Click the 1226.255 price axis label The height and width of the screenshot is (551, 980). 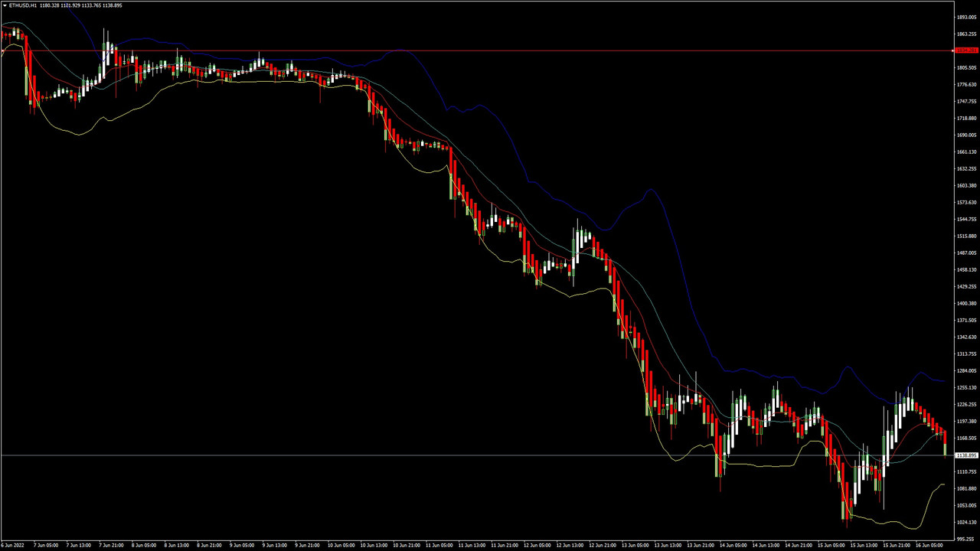[966, 404]
